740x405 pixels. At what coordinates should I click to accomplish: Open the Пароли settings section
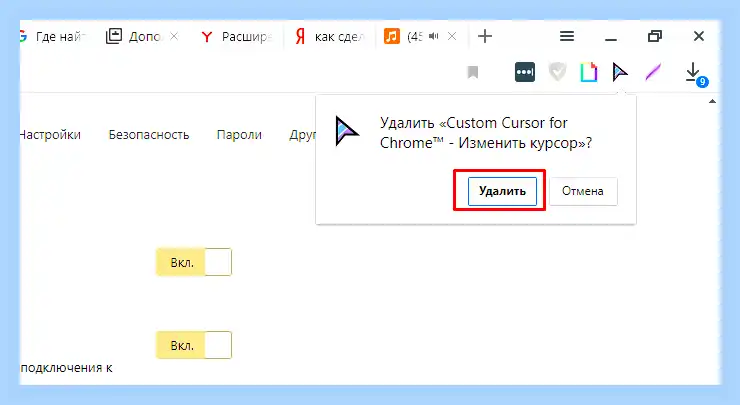[x=239, y=135]
